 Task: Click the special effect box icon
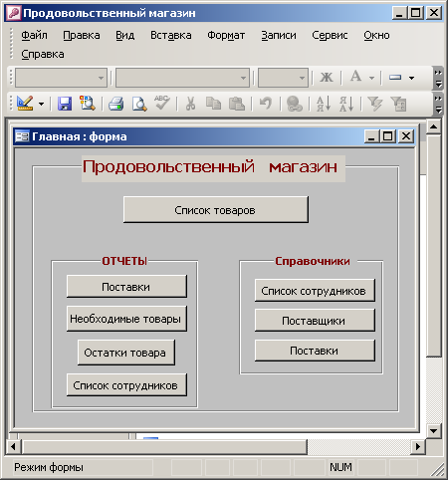click(395, 78)
